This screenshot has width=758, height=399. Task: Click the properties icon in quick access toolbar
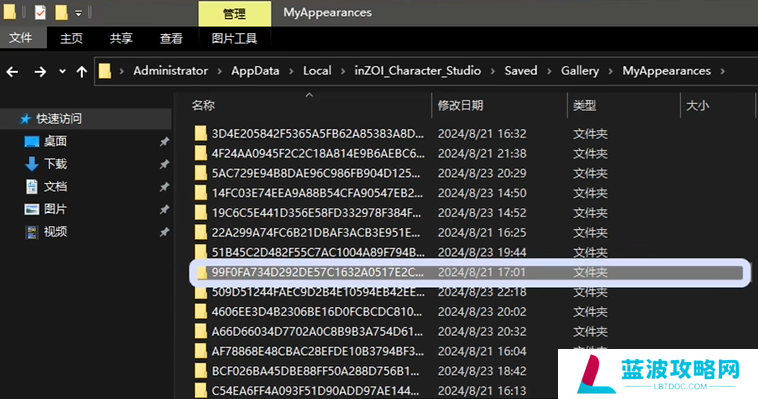click(40, 13)
